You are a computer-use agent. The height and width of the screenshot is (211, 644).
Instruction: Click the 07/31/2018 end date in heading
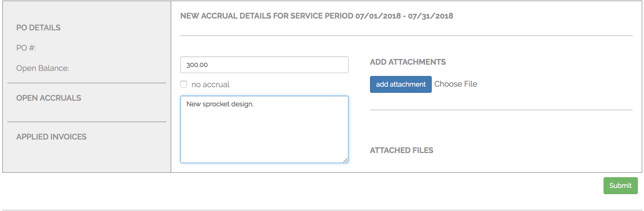click(430, 16)
